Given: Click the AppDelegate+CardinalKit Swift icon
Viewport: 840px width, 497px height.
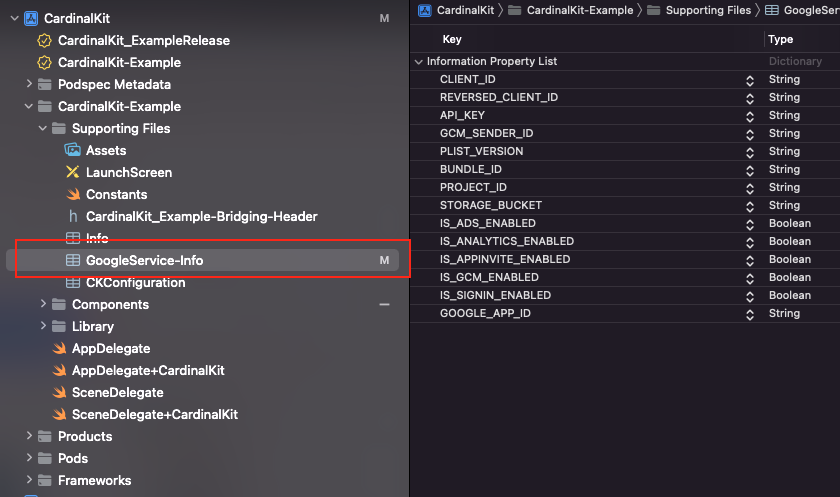Looking at the screenshot, I should pyautogui.click(x=59, y=370).
